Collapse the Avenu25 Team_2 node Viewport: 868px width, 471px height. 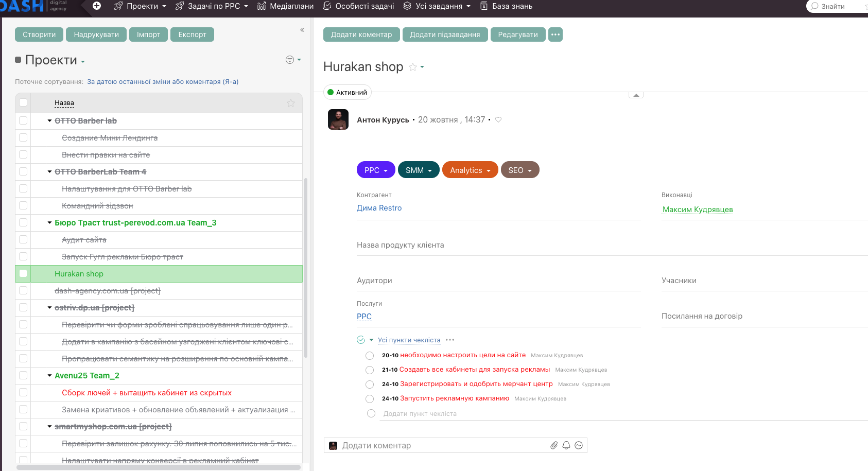(x=50, y=376)
